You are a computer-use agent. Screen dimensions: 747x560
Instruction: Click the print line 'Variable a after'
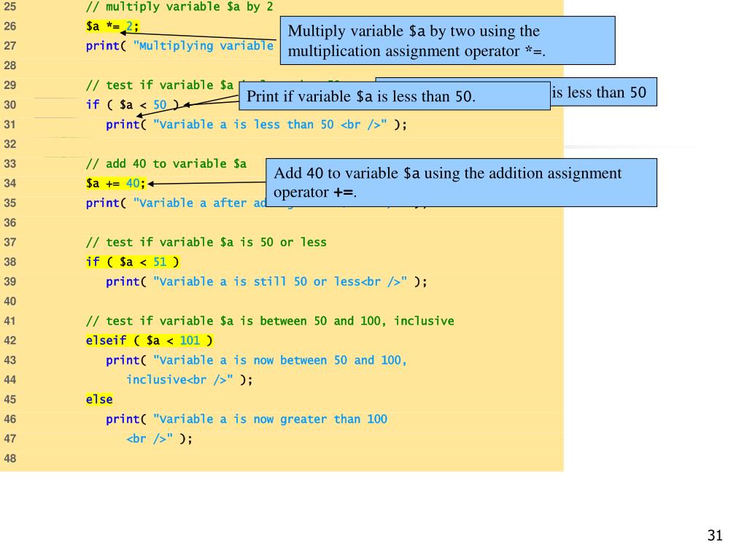click(x=176, y=203)
